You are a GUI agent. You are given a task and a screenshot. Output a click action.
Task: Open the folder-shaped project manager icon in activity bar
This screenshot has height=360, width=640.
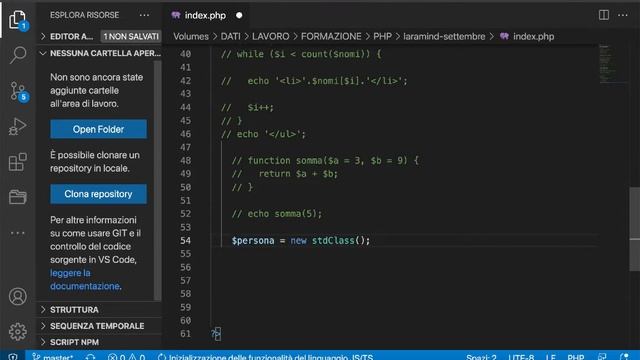[18, 197]
